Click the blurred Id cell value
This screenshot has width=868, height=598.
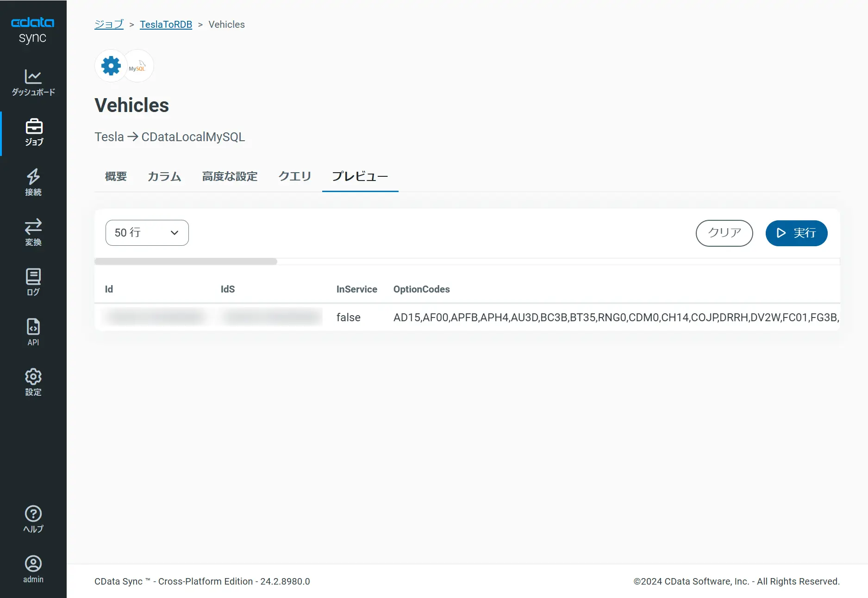155,317
